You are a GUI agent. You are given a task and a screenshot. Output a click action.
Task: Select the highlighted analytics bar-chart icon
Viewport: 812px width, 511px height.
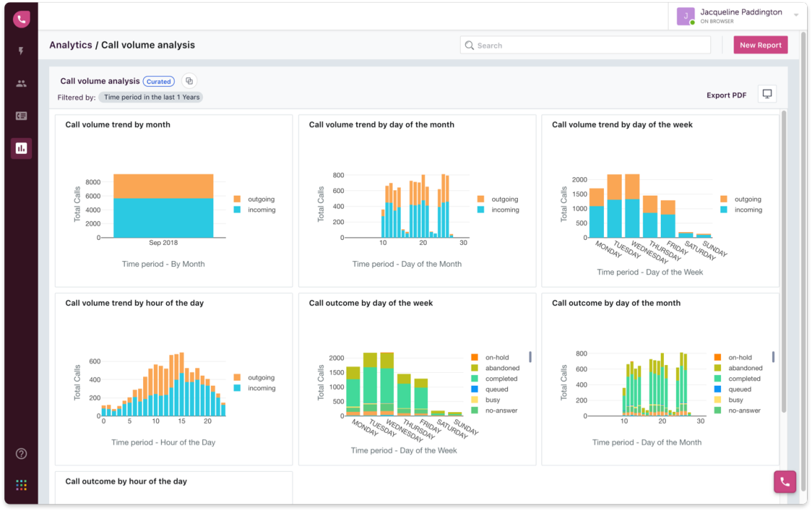pos(21,148)
